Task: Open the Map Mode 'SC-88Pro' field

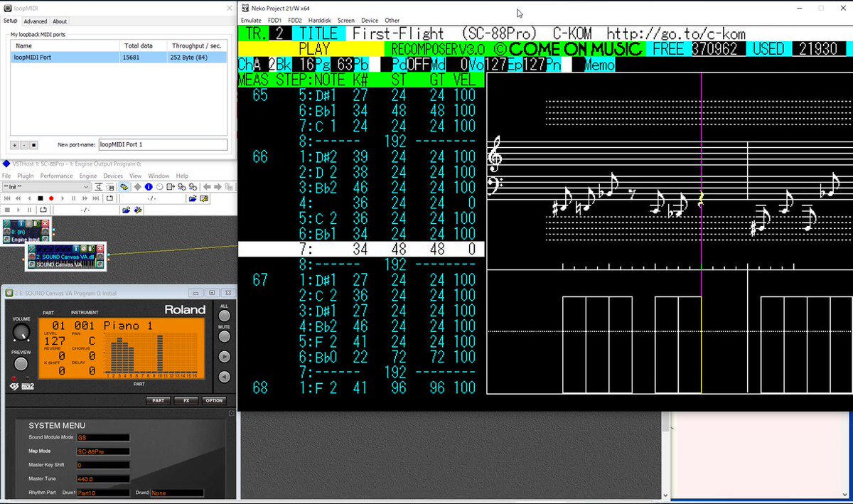Action: click(x=103, y=451)
